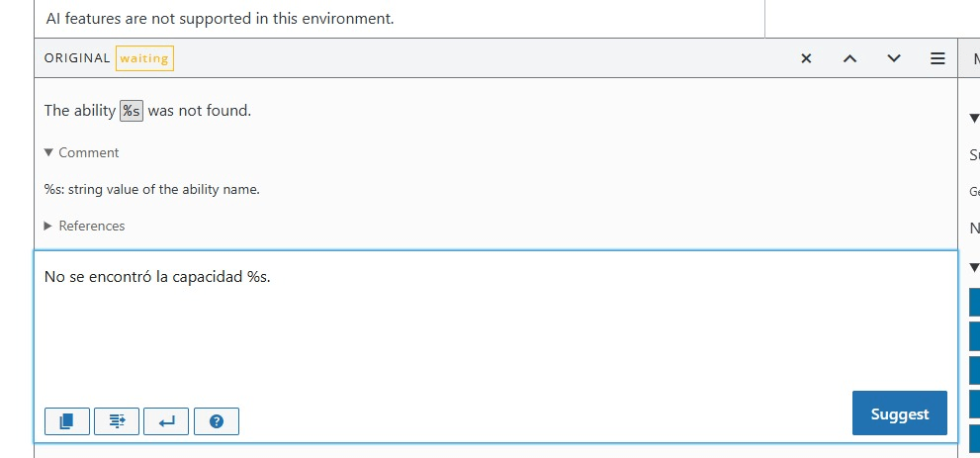Collapse the lower sidebar section triangle

tap(975, 267)
